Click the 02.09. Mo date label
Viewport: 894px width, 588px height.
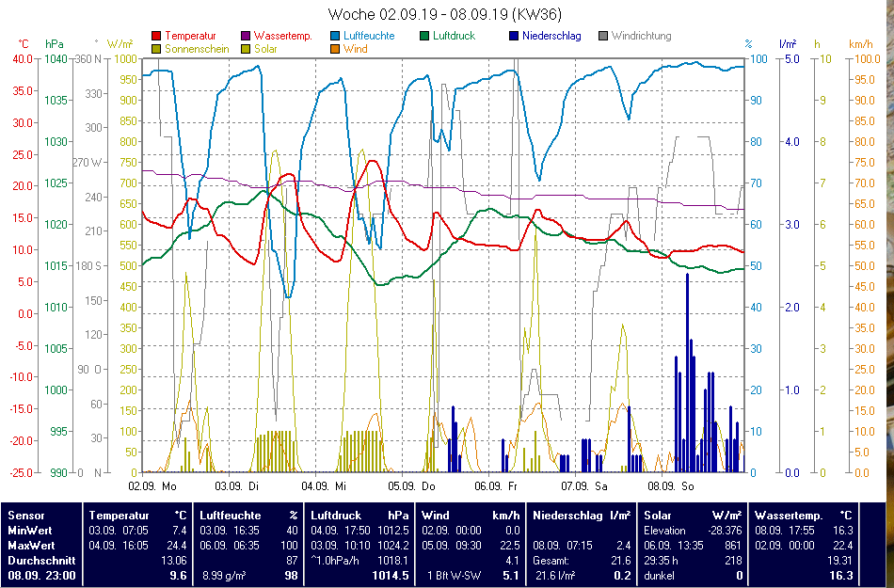[x=152, y=486]
